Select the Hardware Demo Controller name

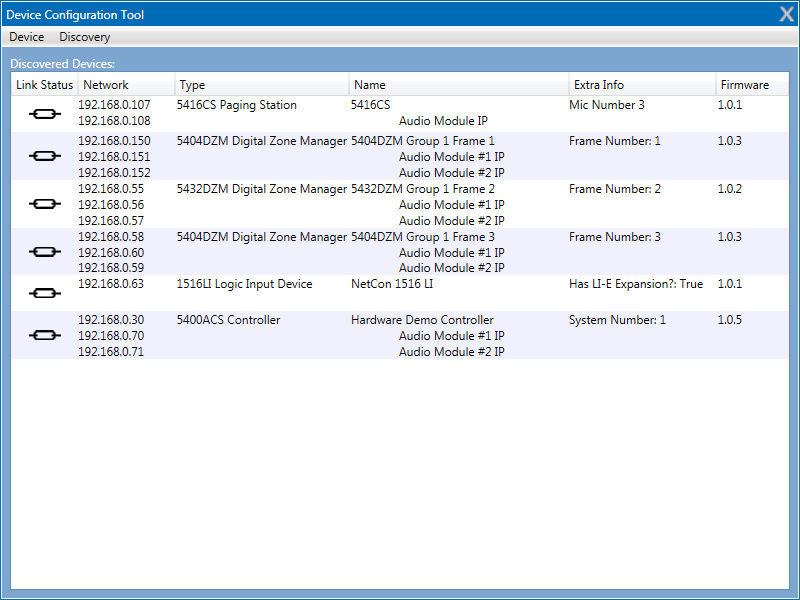pyautogui.click(x=422, y=321)
